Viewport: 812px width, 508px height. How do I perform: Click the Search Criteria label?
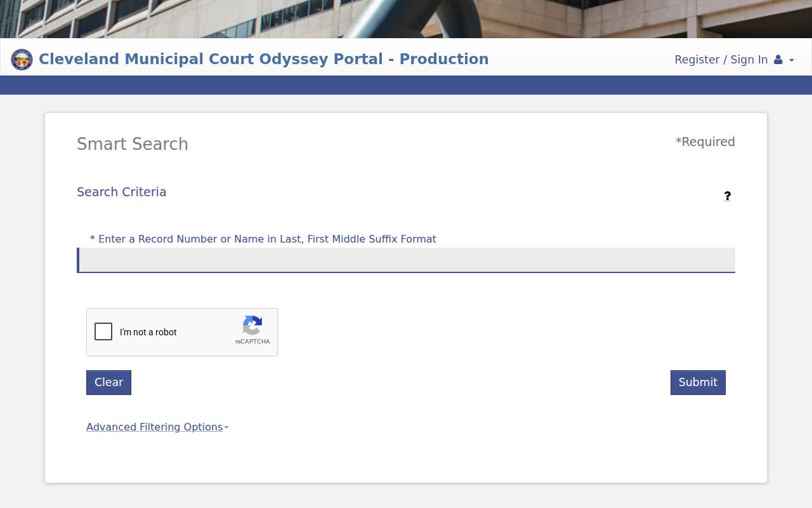121,192
